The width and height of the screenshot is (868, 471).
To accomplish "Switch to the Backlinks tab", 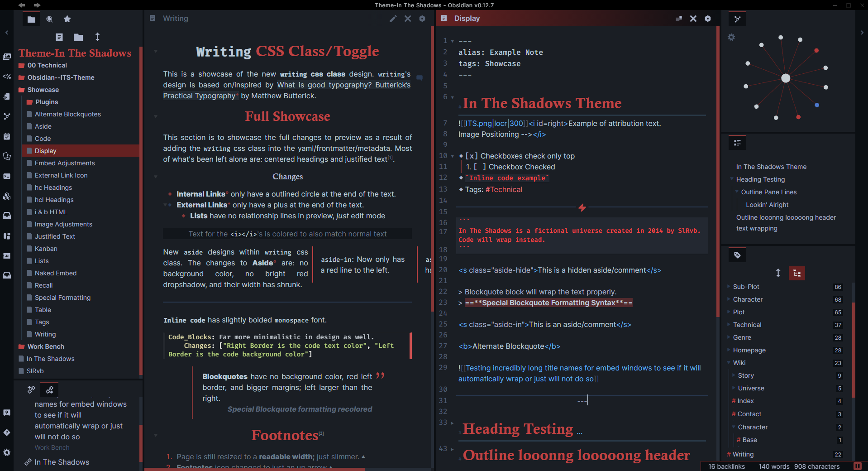I will [x=31, y=389].
